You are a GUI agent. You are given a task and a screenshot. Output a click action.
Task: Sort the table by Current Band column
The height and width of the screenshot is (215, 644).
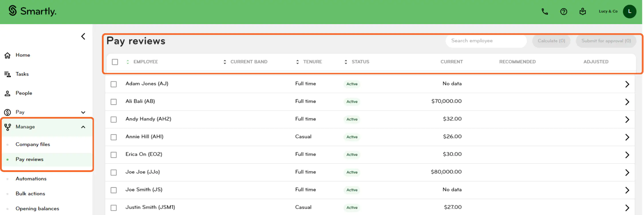coord(248,62)
